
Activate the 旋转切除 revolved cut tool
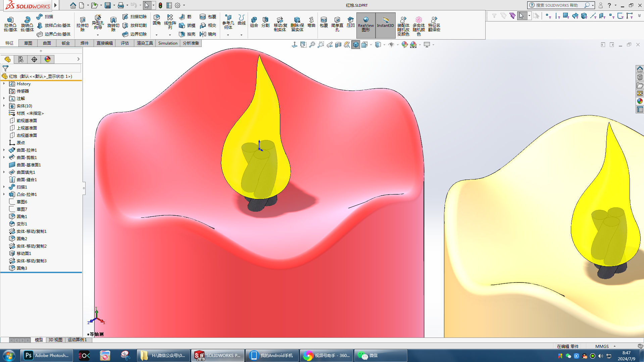click(x=113, y=24)
